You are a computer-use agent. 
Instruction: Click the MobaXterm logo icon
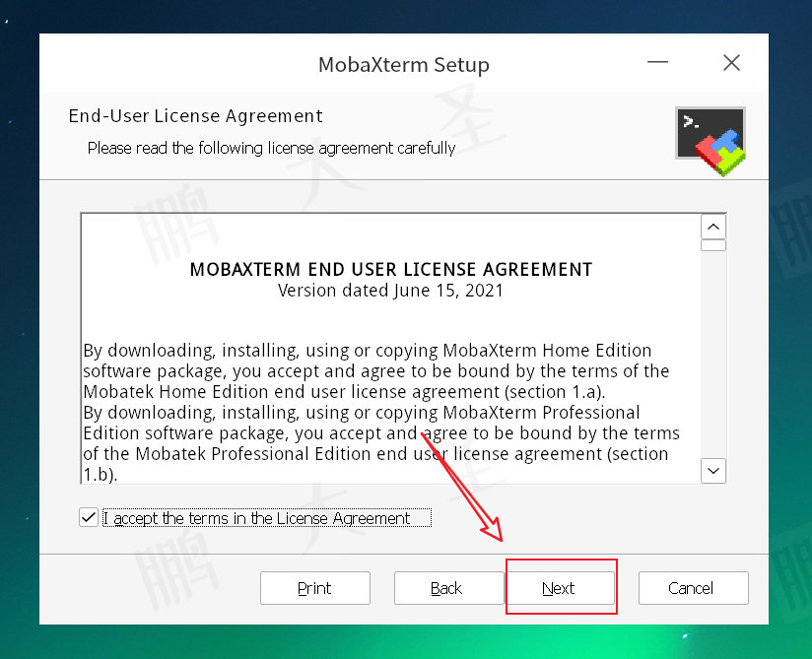(710, 141)
